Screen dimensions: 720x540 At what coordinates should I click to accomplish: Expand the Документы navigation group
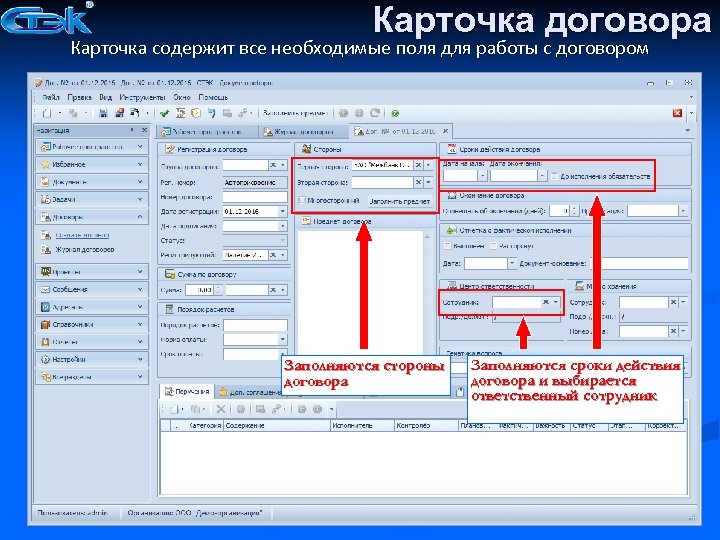[x=140, y=182]
